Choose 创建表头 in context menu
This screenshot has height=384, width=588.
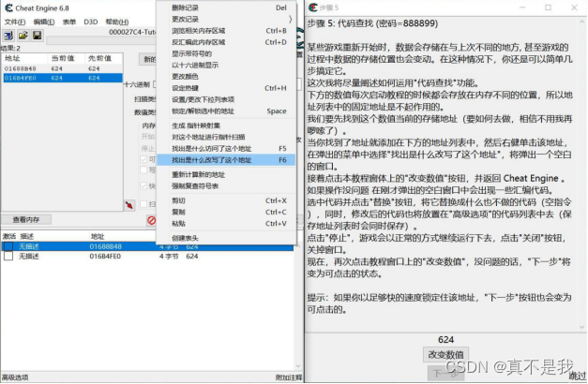226,238
